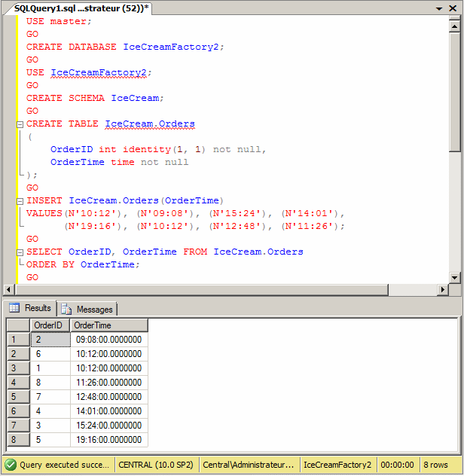464x476 pixels.
Task: Collapse the INSERT statement code block
Action: (x=20, y=201)
